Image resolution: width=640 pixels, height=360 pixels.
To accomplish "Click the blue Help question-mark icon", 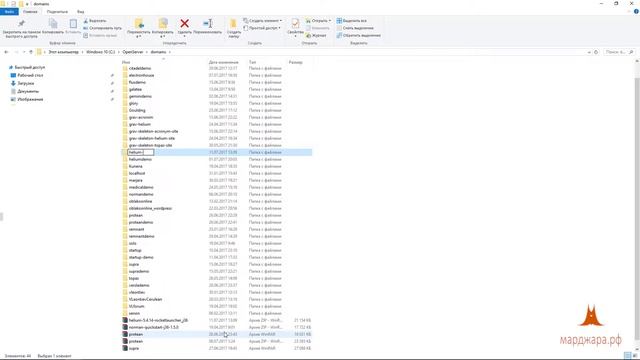I will tap(636, 11).
